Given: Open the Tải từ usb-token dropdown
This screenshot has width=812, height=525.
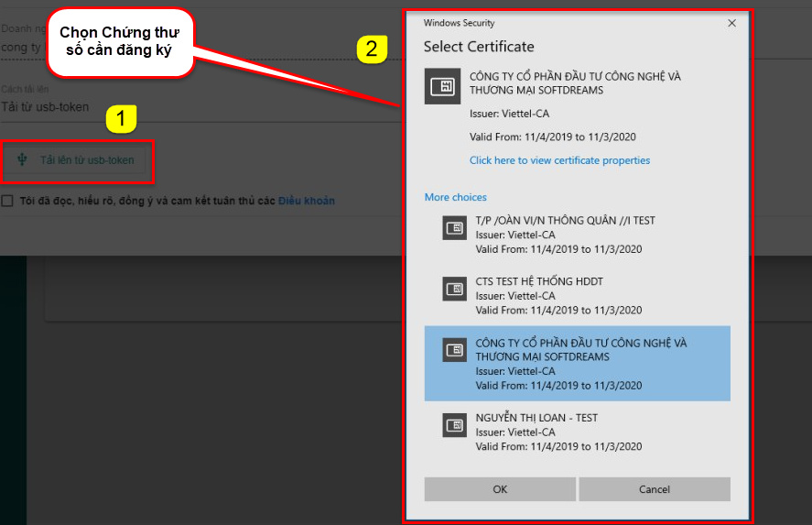Looking at the screenshot, I should pyautogui.click(x=200, y=107).
